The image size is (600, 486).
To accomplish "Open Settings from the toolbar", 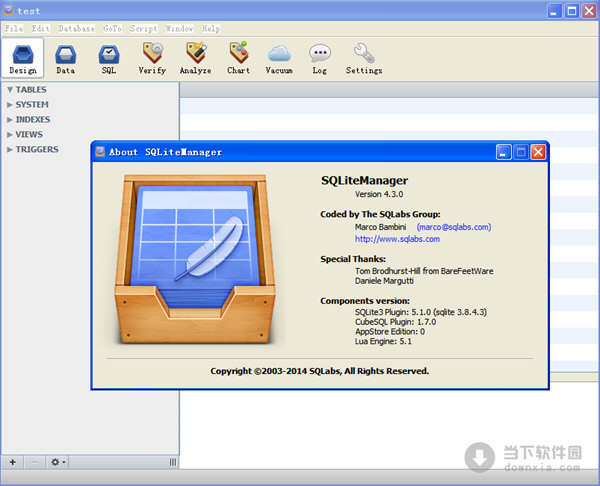I will (364, 58).
